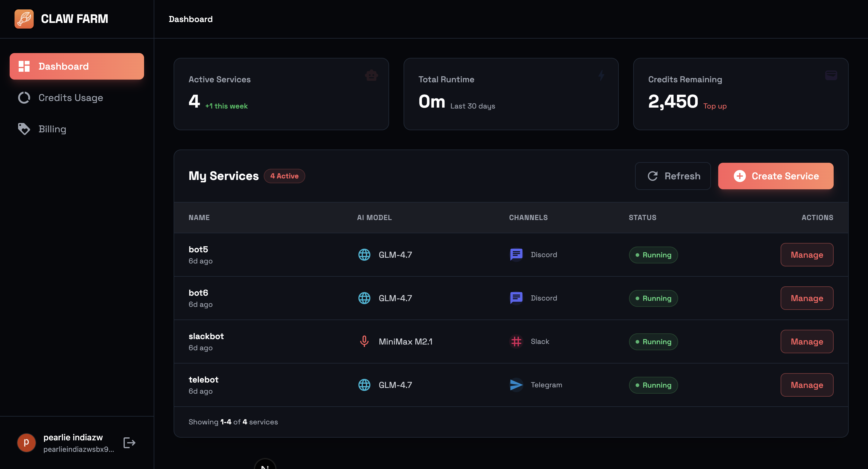Click the Dashboard title in the top bar
The height and width of the screenshot is (469, 868).
point(191,19)
